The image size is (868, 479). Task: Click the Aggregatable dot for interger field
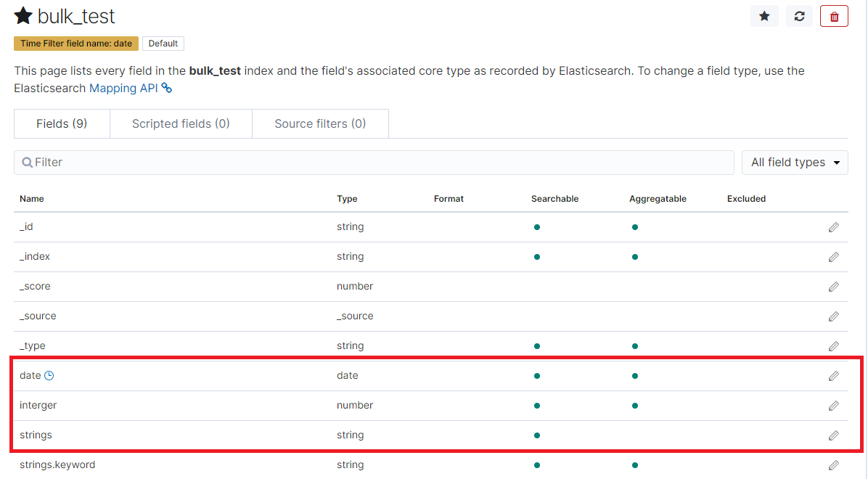pyautogui.click(x=634, y=405)
